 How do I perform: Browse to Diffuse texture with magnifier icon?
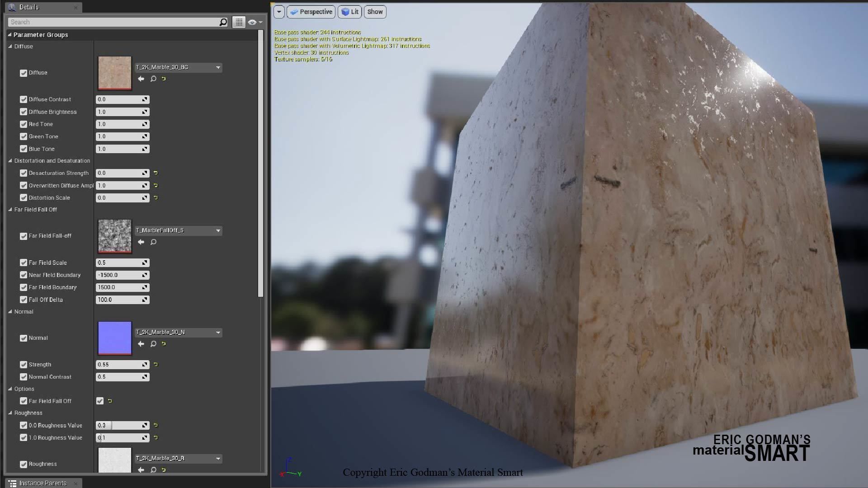153,79
